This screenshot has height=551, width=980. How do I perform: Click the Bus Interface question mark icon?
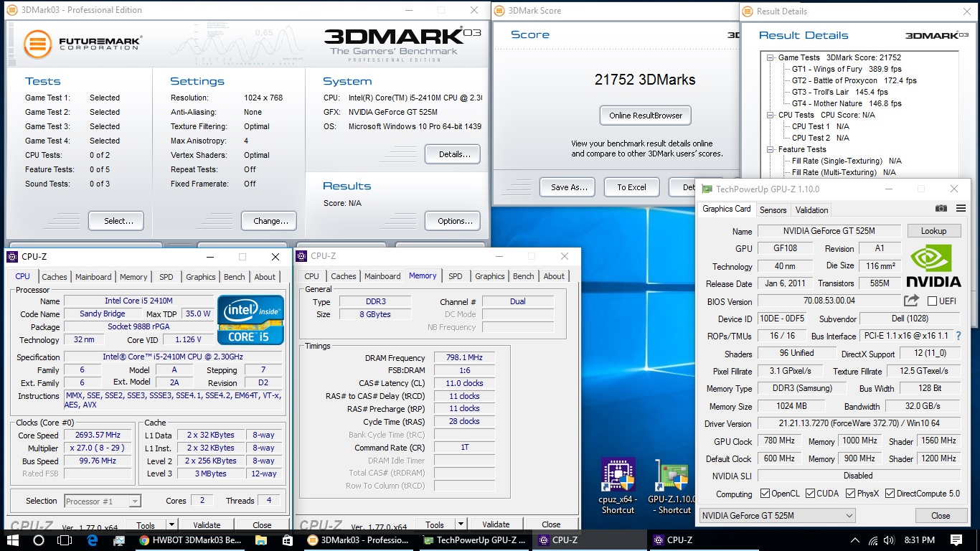coord(958,336)
